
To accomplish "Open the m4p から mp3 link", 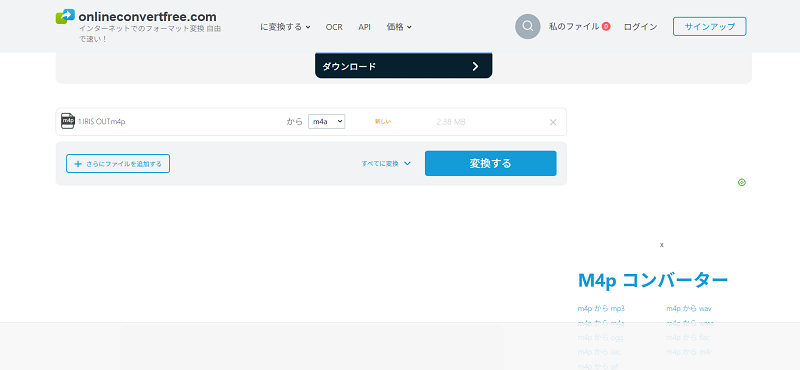I will (601, 308).
